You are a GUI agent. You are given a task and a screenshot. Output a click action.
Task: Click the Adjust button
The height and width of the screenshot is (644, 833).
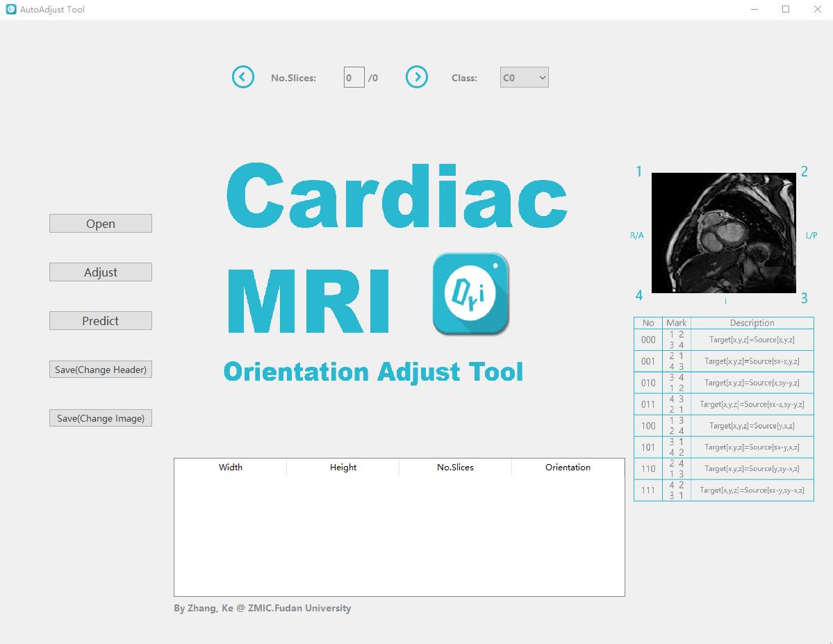[x=100, y=272]
